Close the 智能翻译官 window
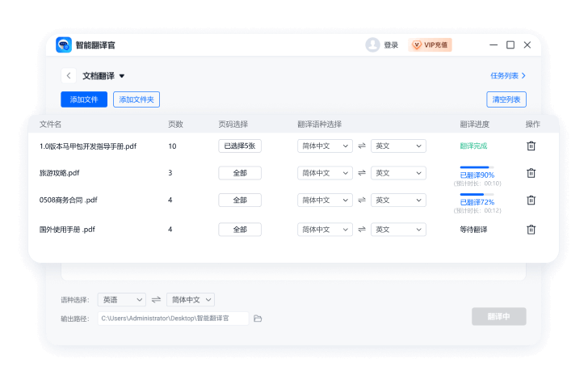 tap(527, 45)
